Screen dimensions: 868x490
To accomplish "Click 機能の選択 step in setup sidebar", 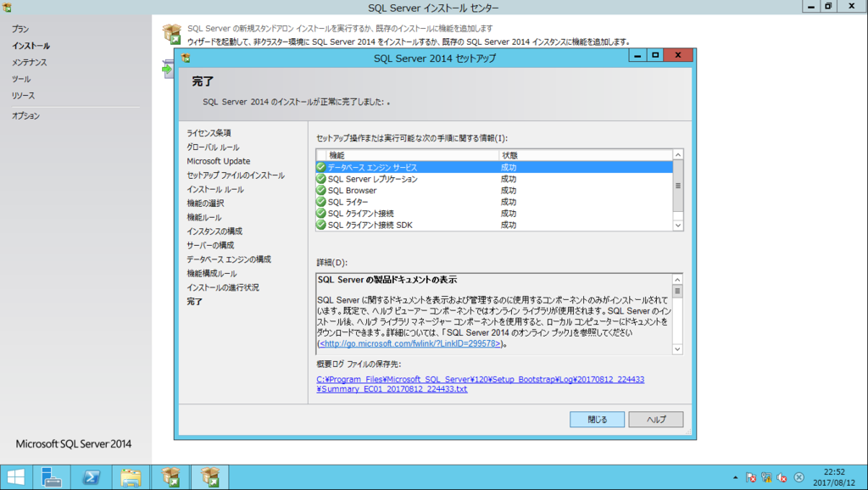I will click(205, 203).
